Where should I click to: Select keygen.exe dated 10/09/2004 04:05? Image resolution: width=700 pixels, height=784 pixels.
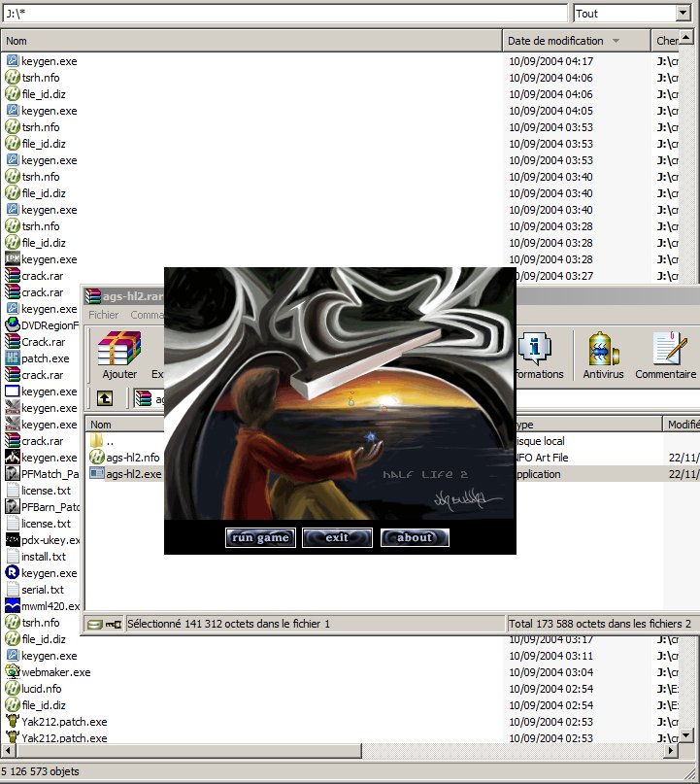(x=42, y=111)
